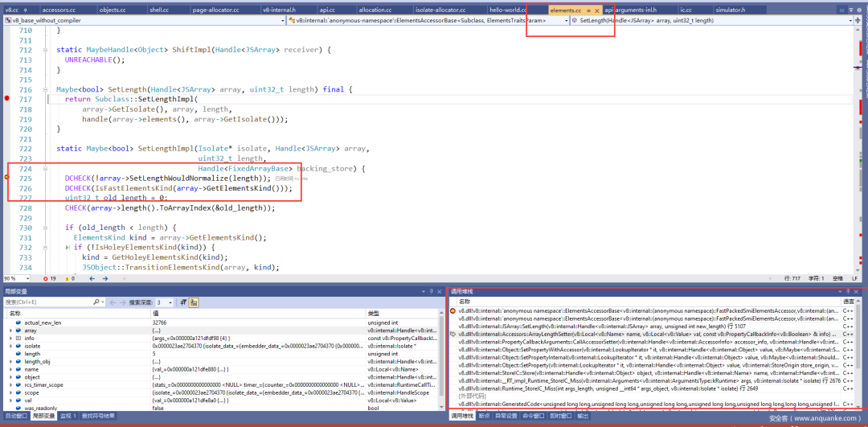Expand the scope variable row

[10, 392]
